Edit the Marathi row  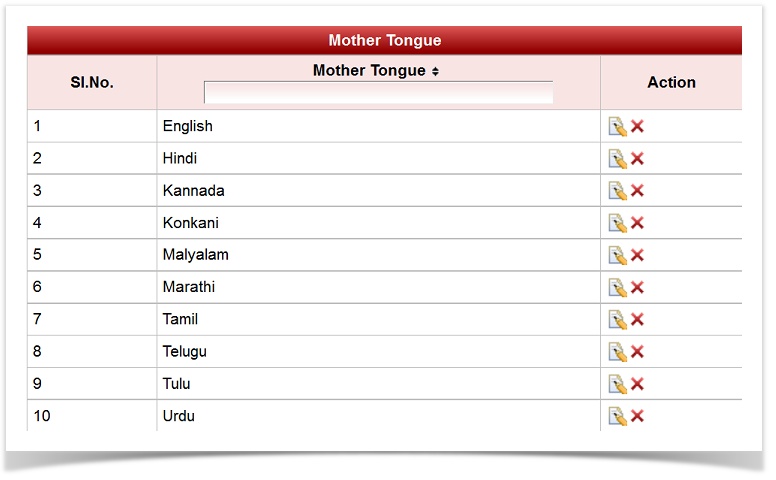618,288
